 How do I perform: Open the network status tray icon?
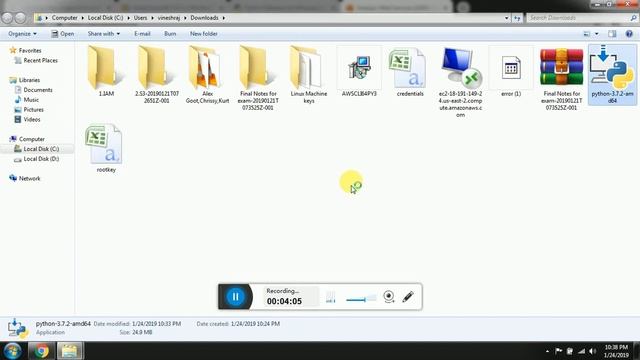pyautogui.click(x=581, y=351)
